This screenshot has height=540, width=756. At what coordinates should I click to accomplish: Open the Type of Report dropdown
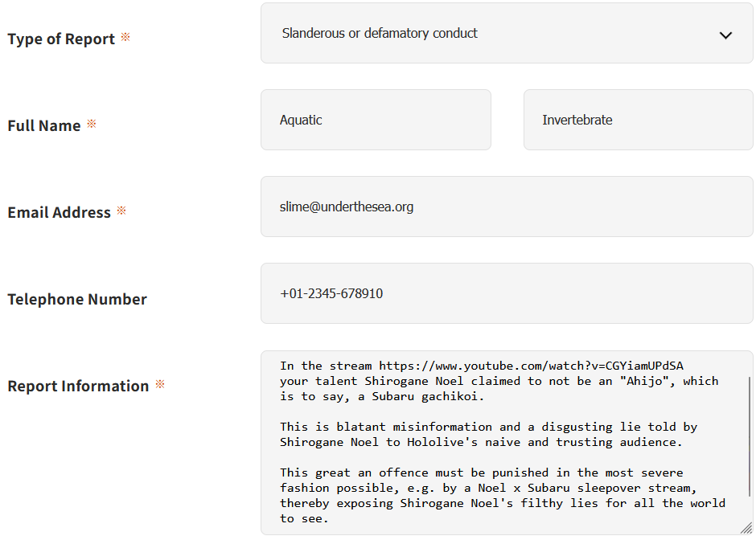pos(507,33)
